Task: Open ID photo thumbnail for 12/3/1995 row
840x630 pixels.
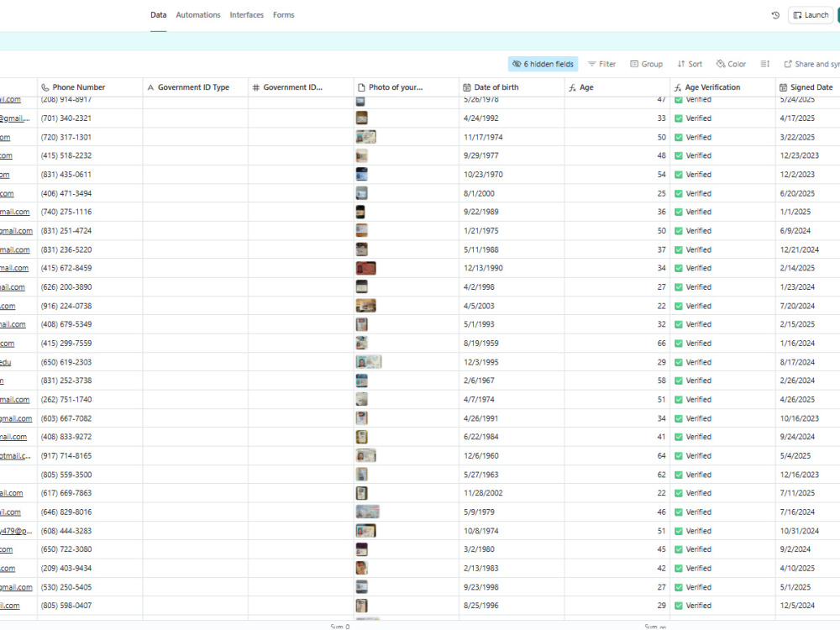Action: pos(369,362)
